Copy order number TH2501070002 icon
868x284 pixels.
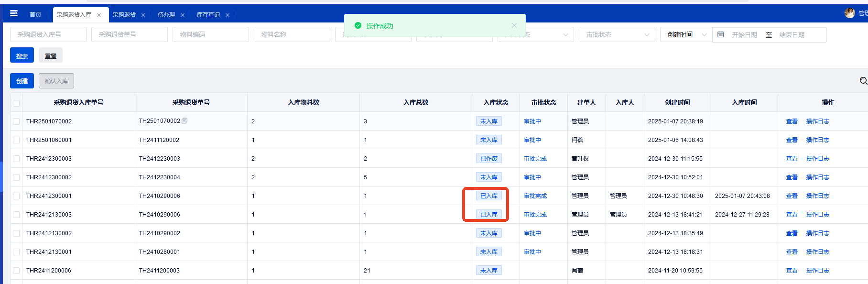(x=184, y=121)
